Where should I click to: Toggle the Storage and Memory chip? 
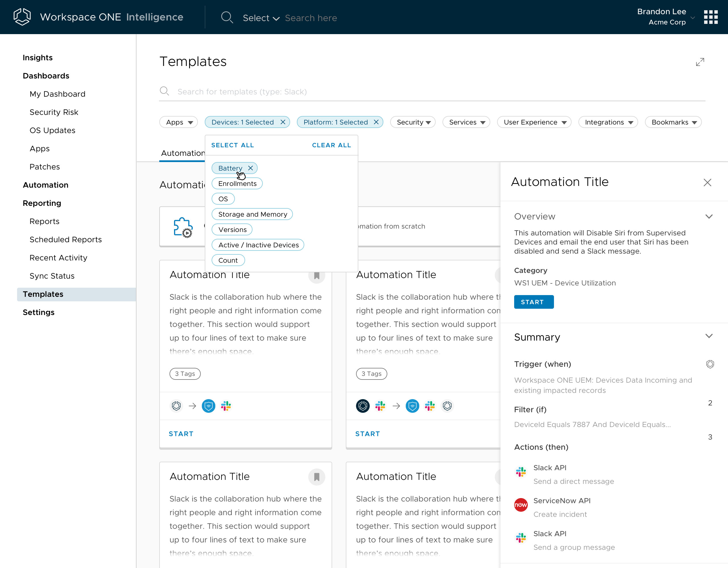(252, 214)
